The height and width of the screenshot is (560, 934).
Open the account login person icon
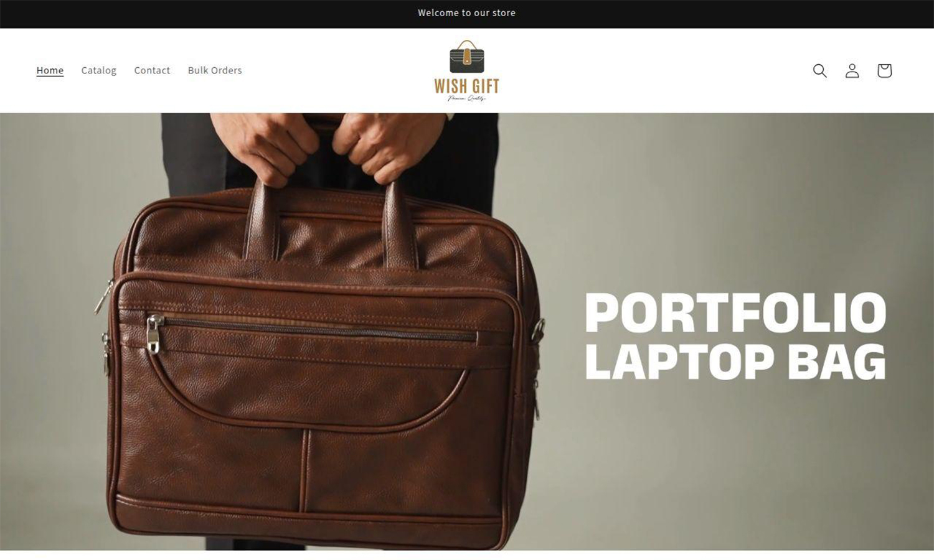(x=852, y=71)
